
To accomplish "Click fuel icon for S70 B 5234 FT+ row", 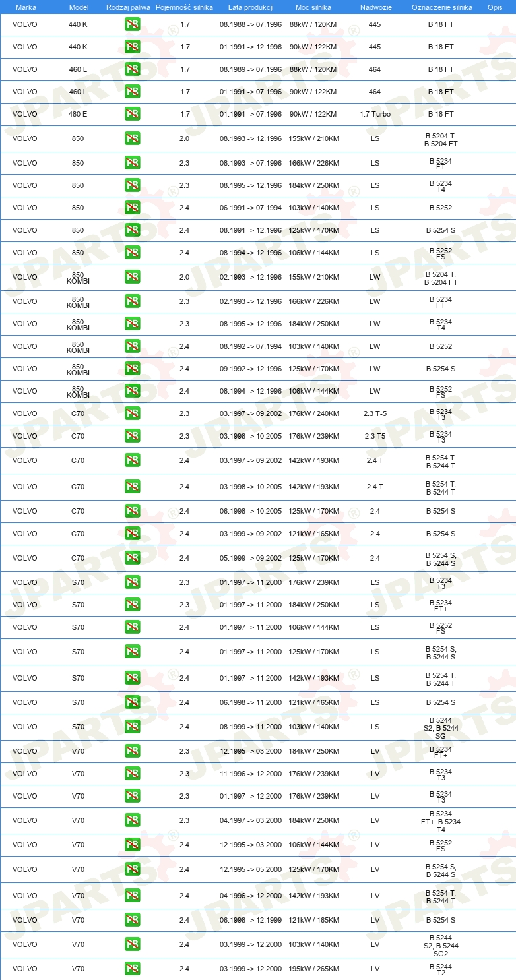I will 132,605.
